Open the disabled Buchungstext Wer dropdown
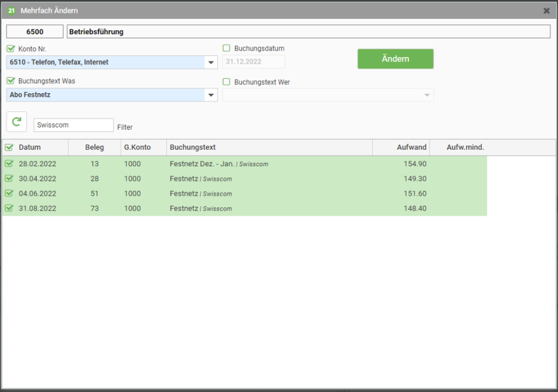558x392 pixels. coord(328,95)
